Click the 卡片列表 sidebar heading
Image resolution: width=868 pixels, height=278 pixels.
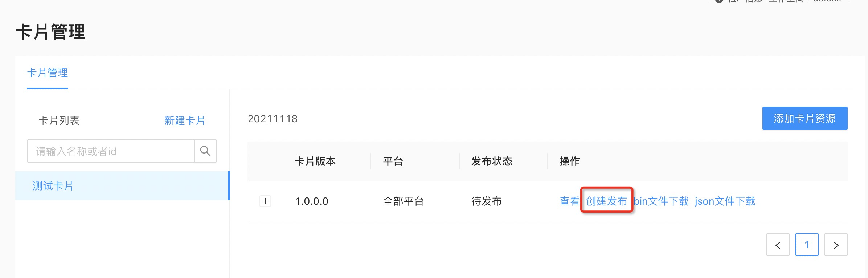point(59,120)
